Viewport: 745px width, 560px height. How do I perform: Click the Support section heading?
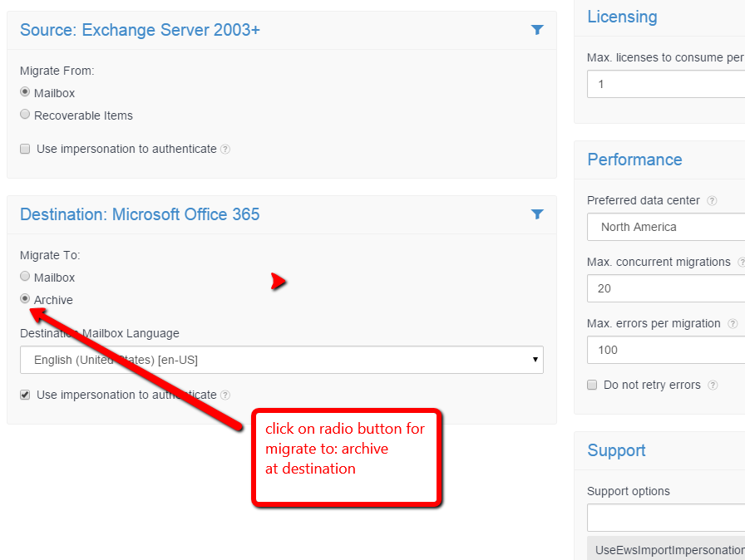616,450
